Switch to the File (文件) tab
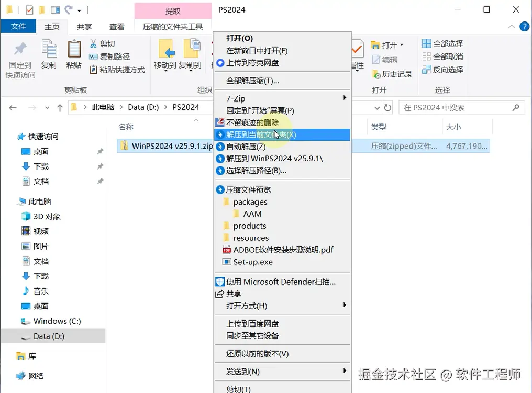Image resolution: width=532 pixels, height=393 pixels. coord(18,26)
